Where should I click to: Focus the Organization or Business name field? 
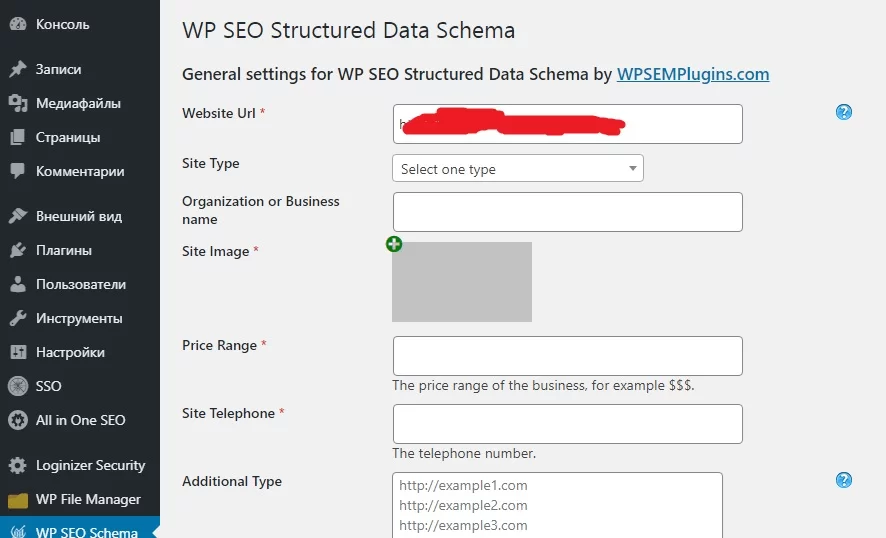pyautogui.click(x=567, y=212)
